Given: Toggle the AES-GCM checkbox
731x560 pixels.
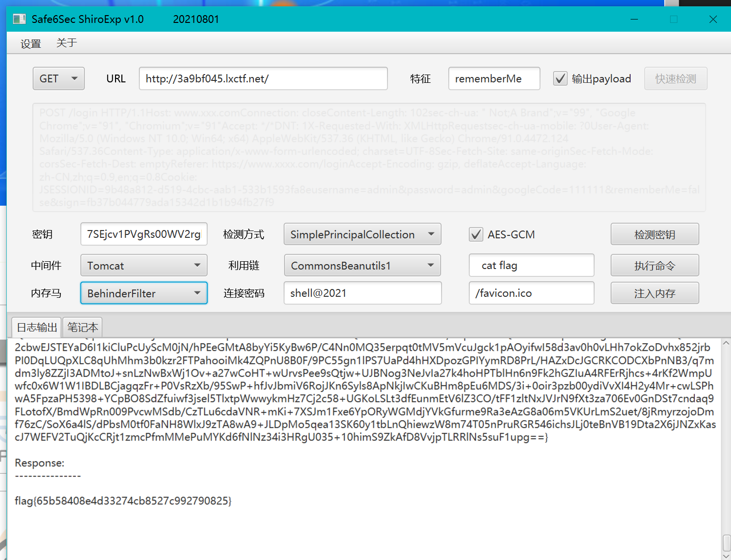Looking at the screenshot, I should click(476, 234).
